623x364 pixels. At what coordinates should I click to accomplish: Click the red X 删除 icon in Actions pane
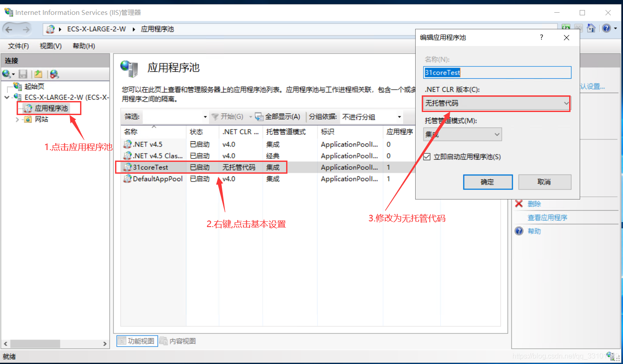pyautogui.click(x=519, y=203)
